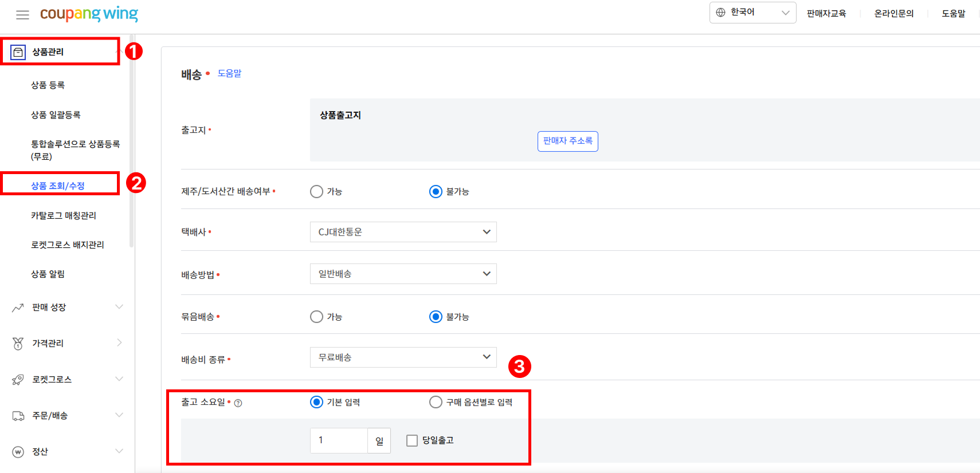
Task: Open 도움말 in the top bar
Action: [954, 13]
